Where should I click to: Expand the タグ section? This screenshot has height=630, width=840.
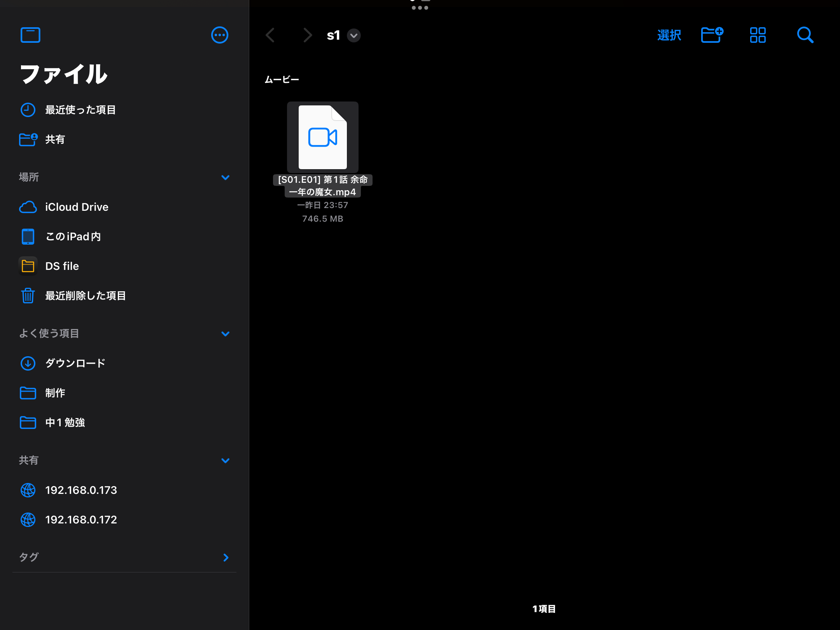point(226,557)
